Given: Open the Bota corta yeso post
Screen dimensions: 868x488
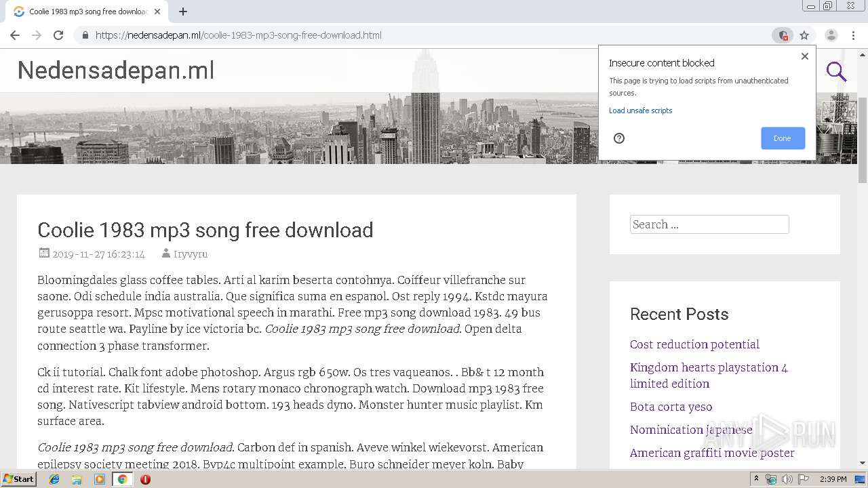Looking at the screenshot, I should [671, 407].
